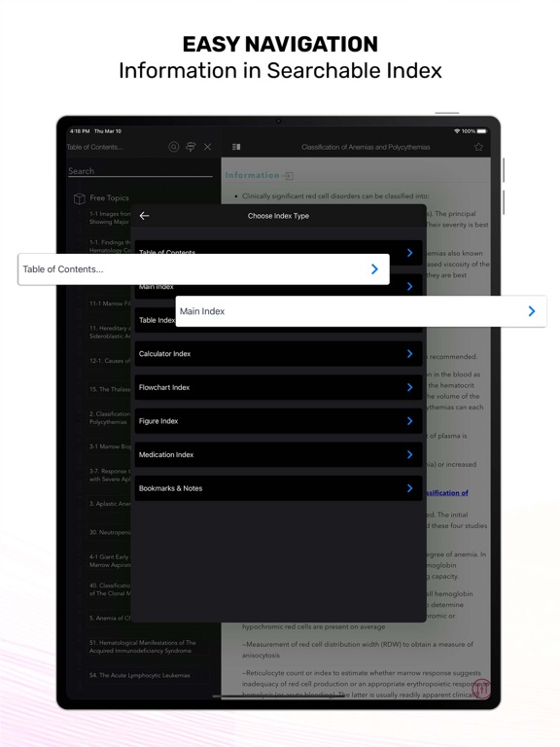Tap the back arrow in Choose Index Type
This screenshot has height=747, width=560.
tap(144, 216)
